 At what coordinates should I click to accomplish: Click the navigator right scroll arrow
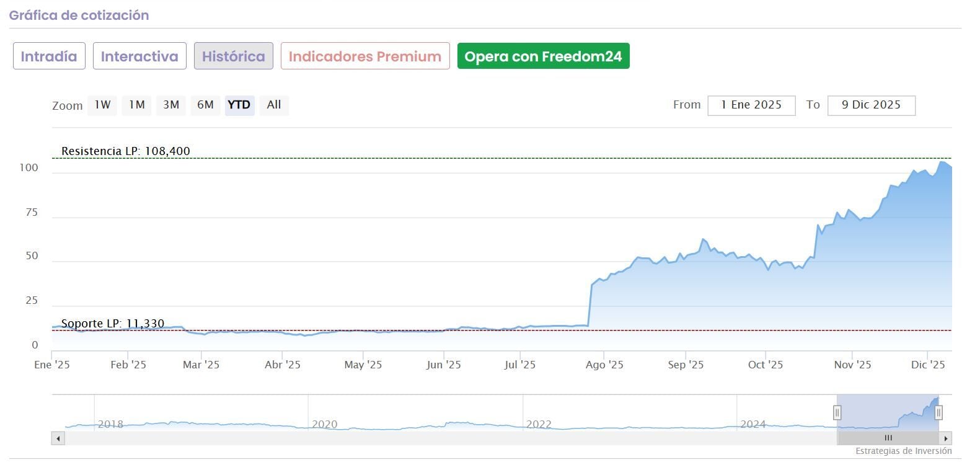click(946, 438)
